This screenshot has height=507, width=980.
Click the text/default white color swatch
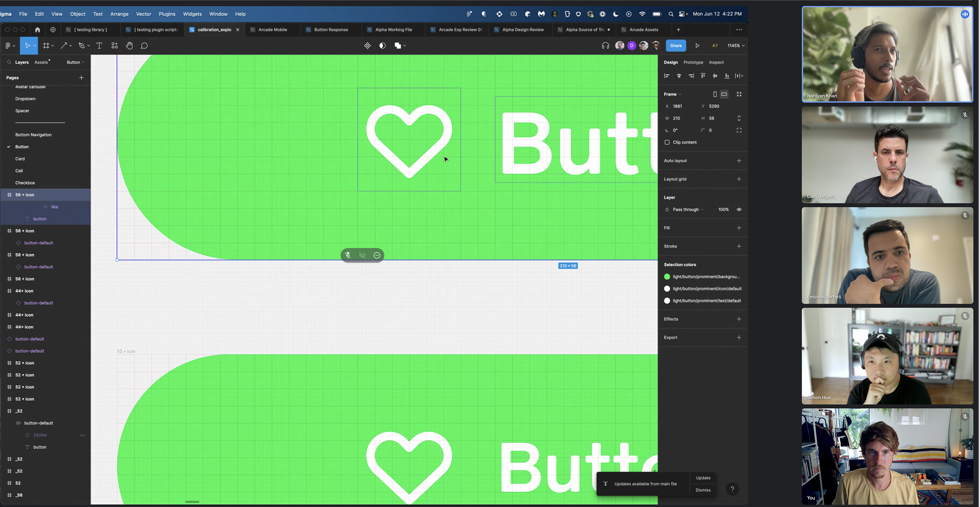click(x=667, y=301)
